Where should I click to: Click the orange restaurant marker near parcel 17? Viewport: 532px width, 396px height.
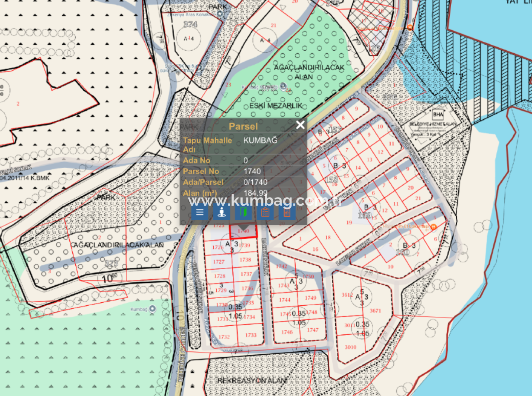409,27
